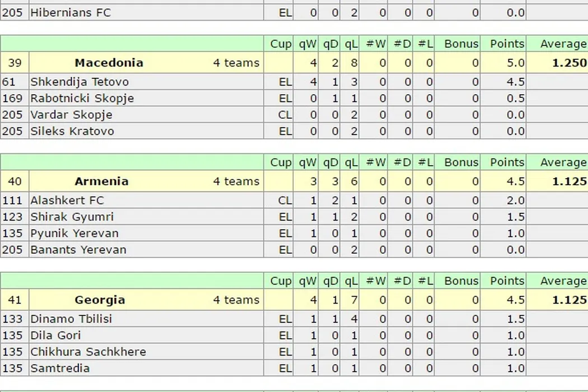The image size is (588, 392).
Task: Select the Dila Gori team name
Action: (55, 335)
